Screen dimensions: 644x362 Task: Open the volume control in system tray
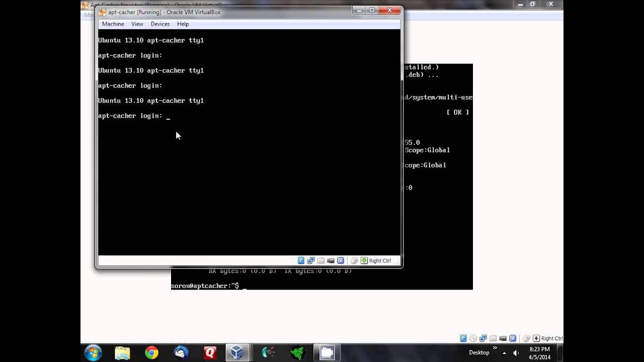click(x=516, y=353)
